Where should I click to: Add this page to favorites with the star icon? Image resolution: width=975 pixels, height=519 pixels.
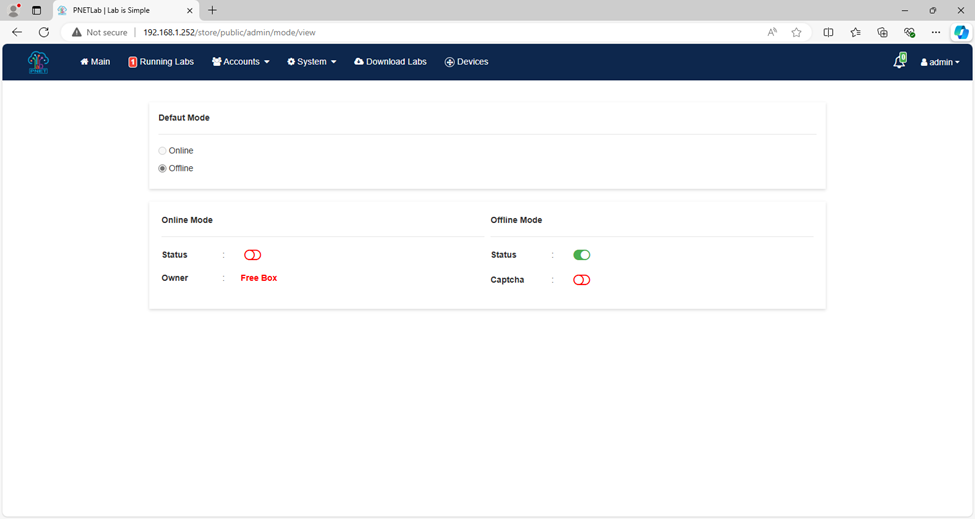pyautogui.click(x=797, y=32)
